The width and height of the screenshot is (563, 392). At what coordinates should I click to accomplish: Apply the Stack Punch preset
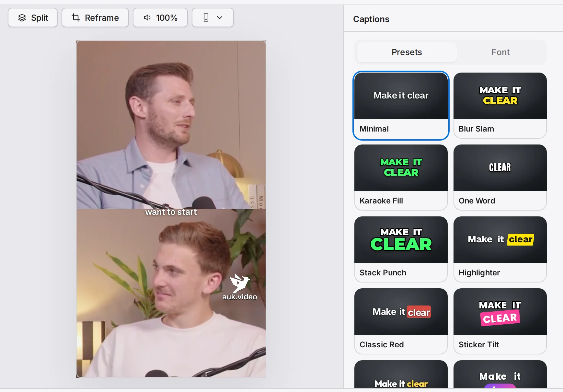pos(401,249)
